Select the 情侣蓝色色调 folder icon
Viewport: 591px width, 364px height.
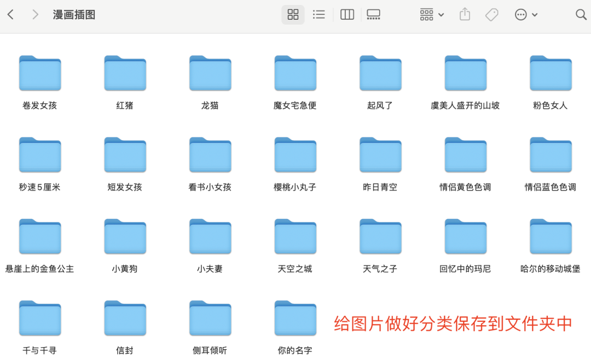point(551,155)
